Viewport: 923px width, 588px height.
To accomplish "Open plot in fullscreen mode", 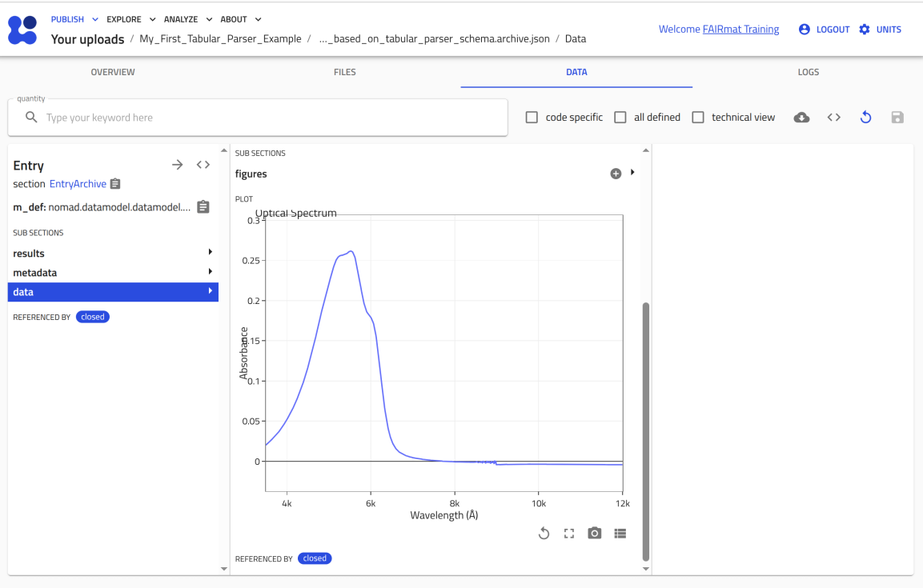I will click(569, 534).
